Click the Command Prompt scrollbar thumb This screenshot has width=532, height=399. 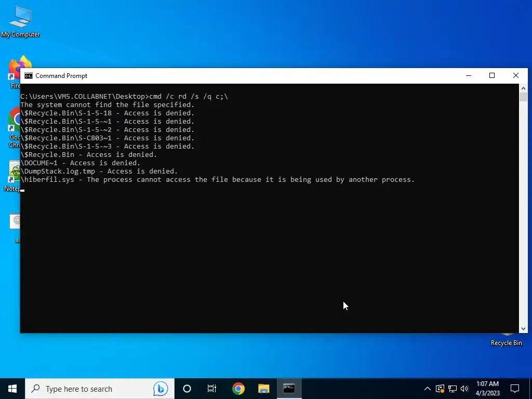tap(523, 97)
